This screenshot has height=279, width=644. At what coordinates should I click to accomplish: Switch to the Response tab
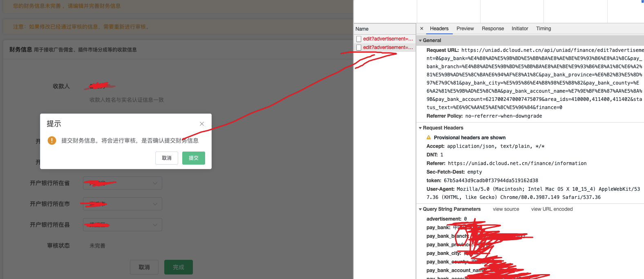click(493, 29)
